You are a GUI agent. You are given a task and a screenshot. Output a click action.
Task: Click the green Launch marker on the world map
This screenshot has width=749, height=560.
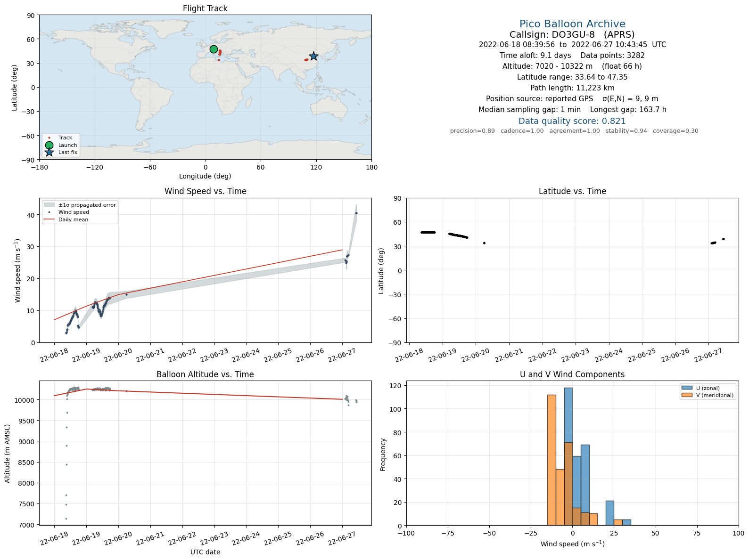coord(214,49)
